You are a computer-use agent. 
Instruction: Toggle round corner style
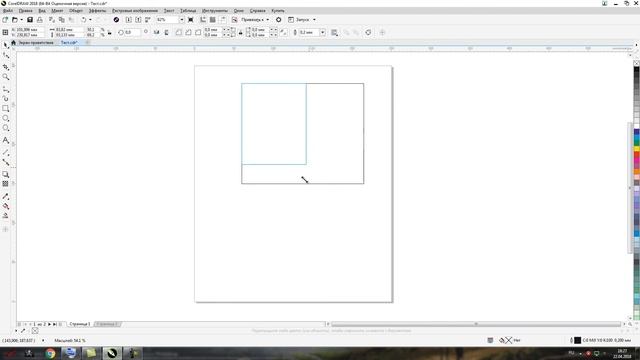[179, 32]
